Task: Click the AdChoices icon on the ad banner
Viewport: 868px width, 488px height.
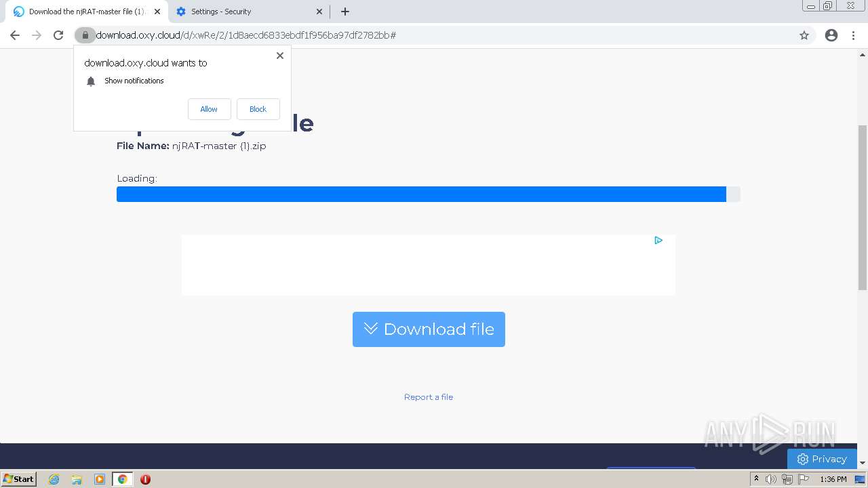Action: point(658,240)
